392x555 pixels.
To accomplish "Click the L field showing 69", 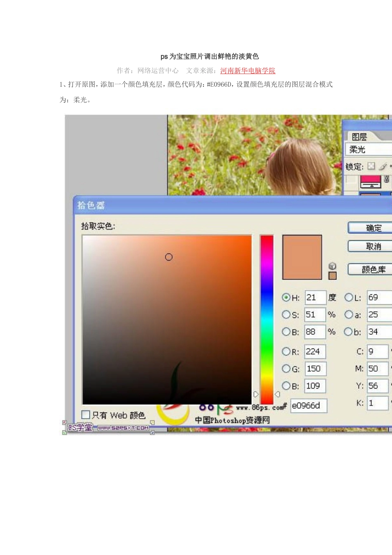I will coord(380,297).
